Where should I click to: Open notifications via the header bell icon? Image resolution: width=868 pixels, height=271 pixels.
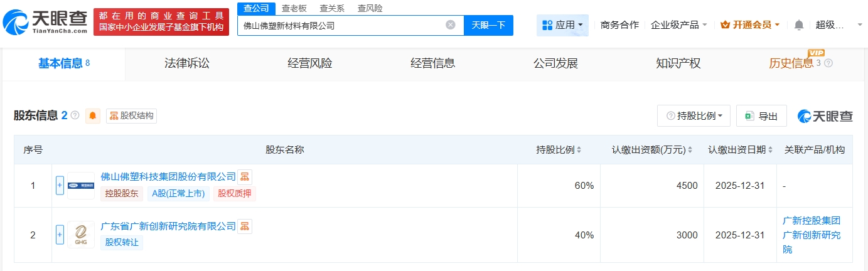point(799,25)
